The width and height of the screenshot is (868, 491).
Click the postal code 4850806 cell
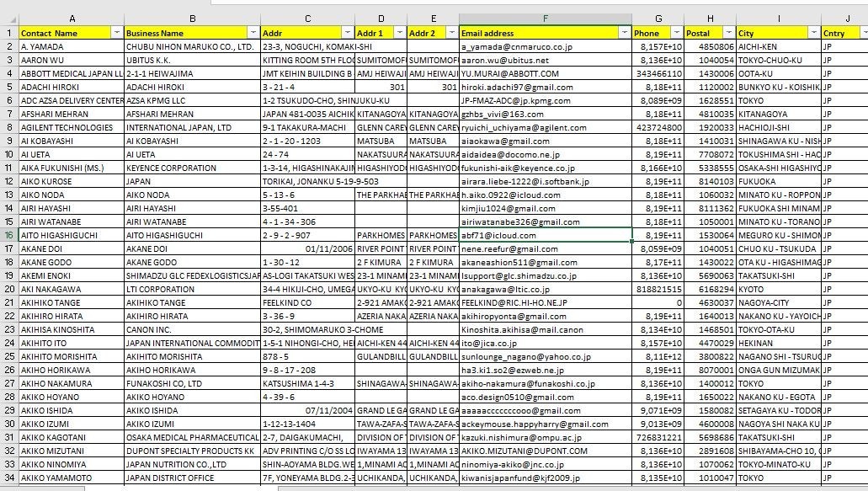point(710,46)
